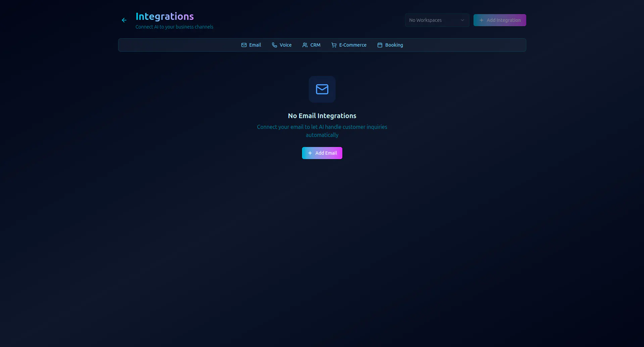
Task: Switch to the Email tab
Action: 251,45
